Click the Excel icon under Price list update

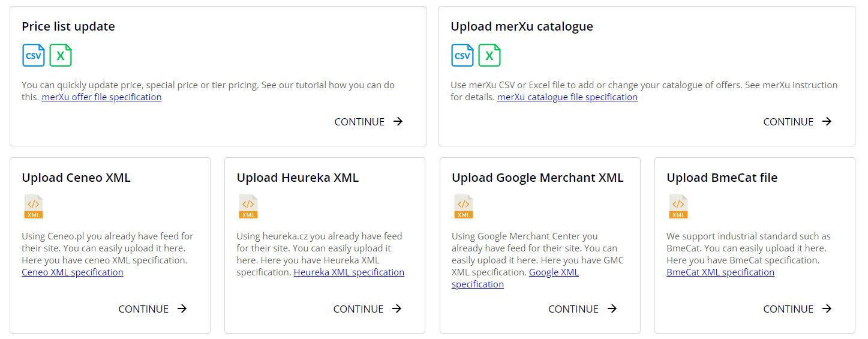pyautogui.click(x=61, y=55)
